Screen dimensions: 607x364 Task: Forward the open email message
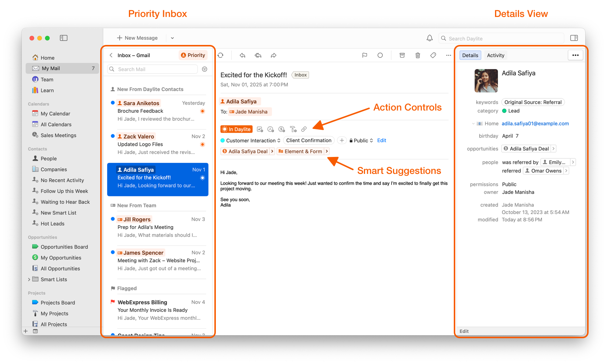point(273,55)
